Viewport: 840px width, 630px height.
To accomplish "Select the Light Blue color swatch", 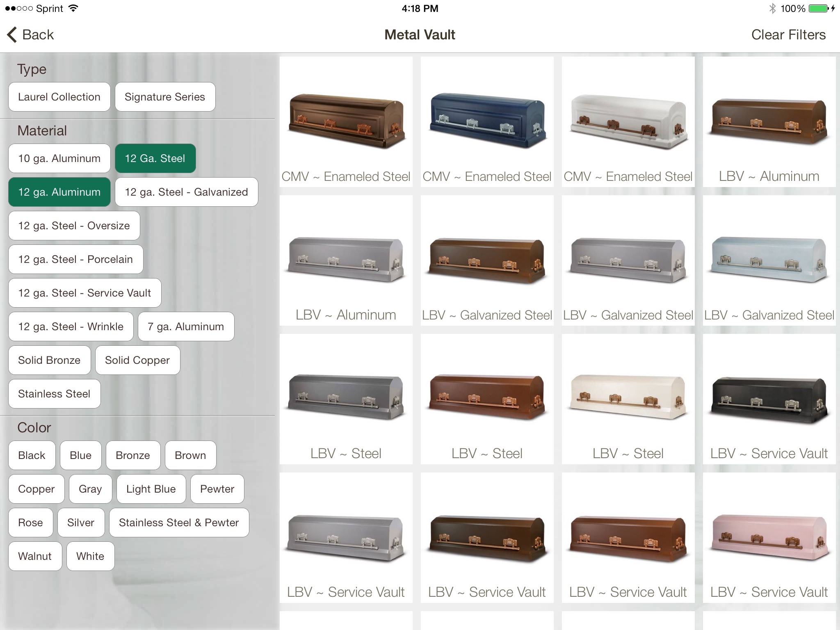I will click(x=151, y=490).
